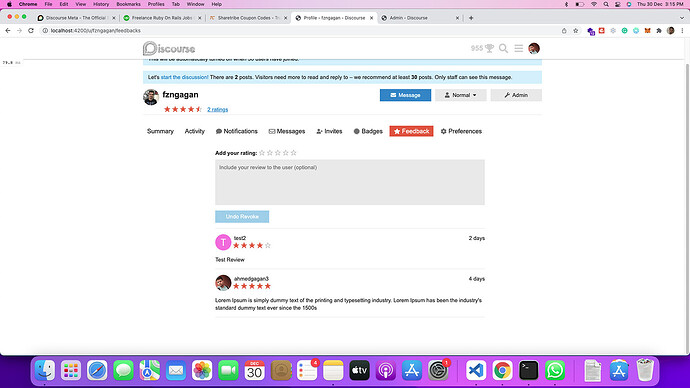Image resolution: width=690 pixels, height=388 pixels.
Task: Open the Messages tab
Action: [286, 131]
